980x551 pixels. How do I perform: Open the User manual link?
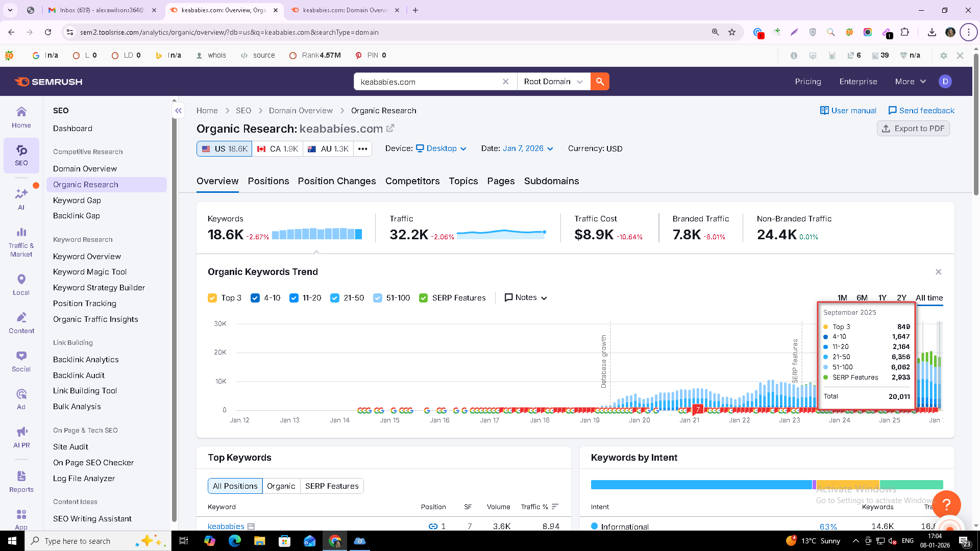(x=848, y=111)
